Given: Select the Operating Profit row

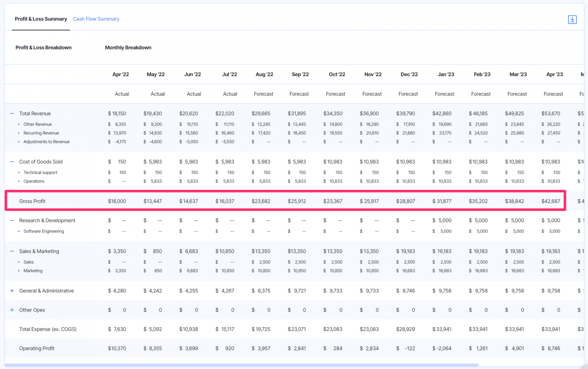Looking at the screenshot, I should tap(37, 348).
